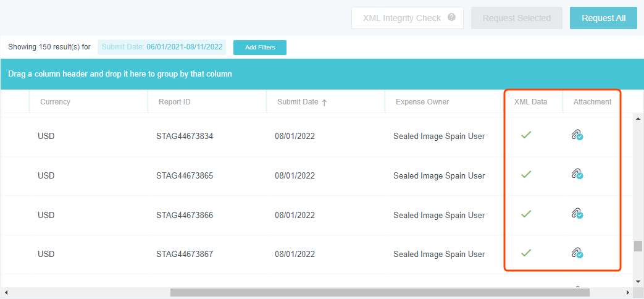Image resolution: width=644 pixels, height=299 pixels.
Task: Click the horizontal scrollbar left arrow
Action: pos(6,292)
